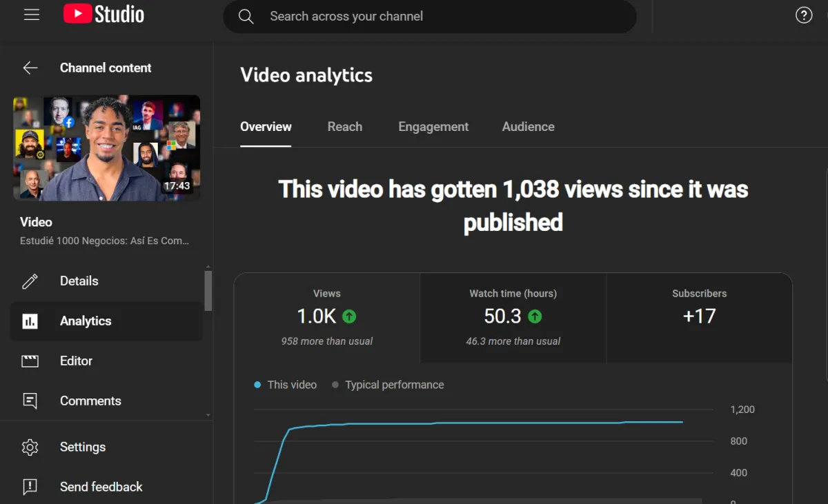
Task: Click the YouTube Studio logo
Action: 103,14
